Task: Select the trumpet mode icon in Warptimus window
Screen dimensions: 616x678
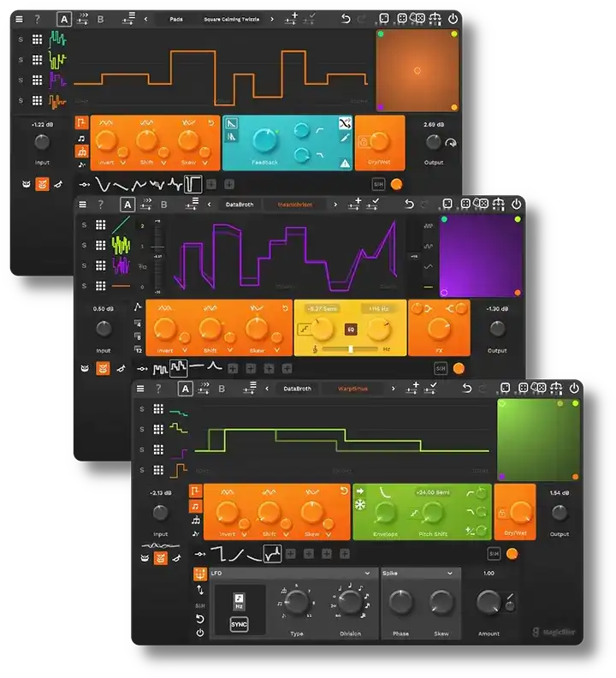Action: click(177, 558)
